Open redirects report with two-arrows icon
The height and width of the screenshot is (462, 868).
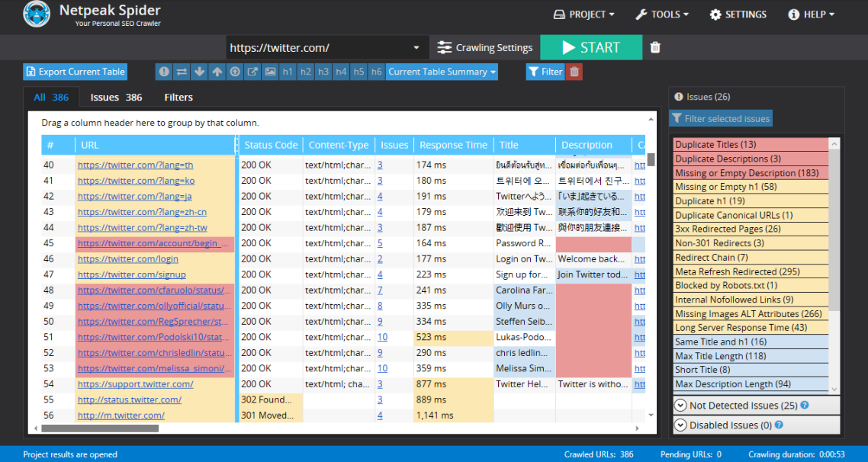tap(182, 72)
